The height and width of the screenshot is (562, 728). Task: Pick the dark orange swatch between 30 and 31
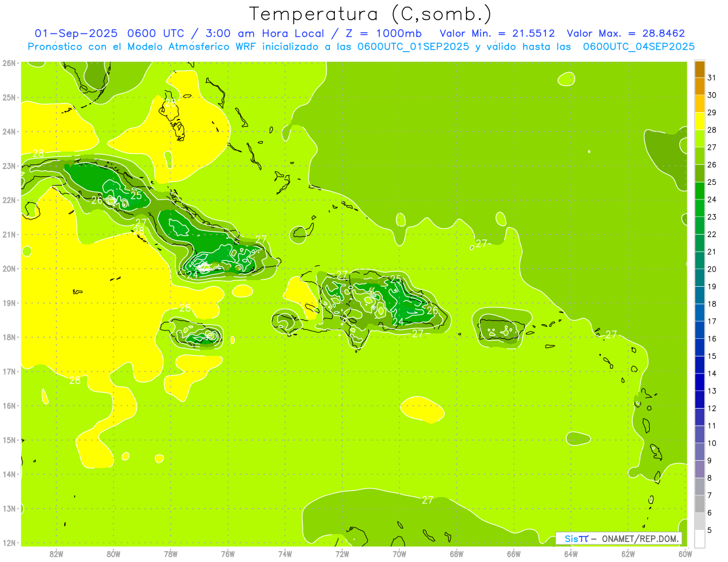699,87
